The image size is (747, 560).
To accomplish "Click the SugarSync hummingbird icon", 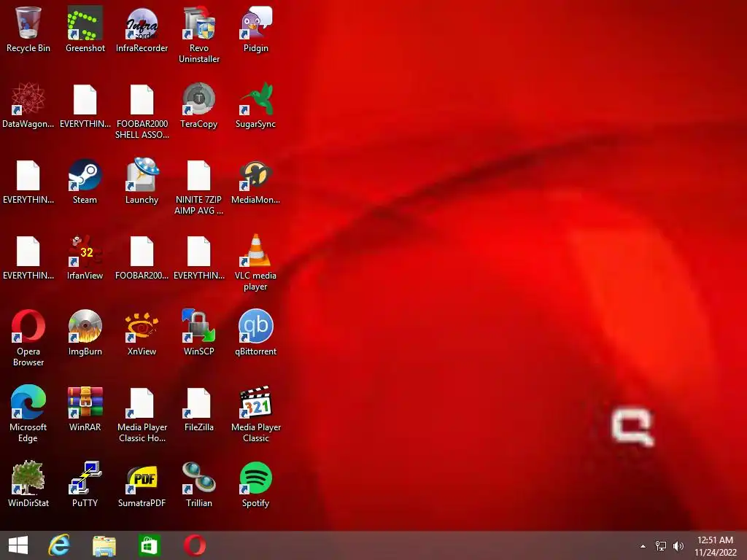I will 256,99.
